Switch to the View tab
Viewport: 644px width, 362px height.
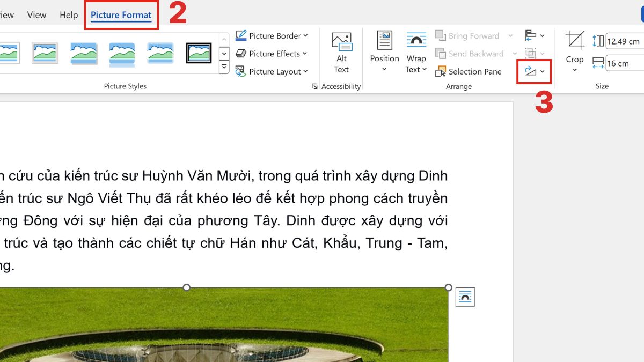36,15
